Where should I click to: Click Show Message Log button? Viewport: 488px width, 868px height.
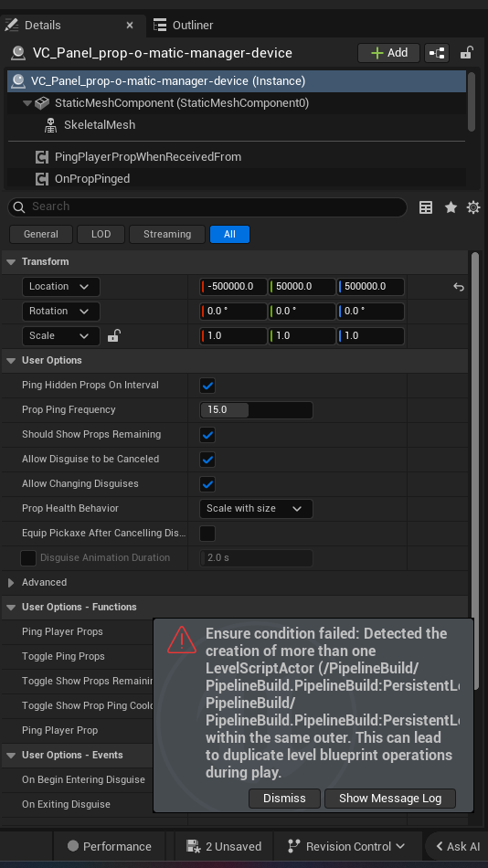(x=390, y=799)
